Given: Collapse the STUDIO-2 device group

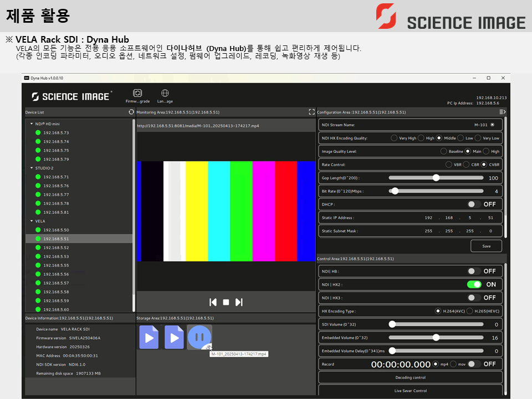Looking at the screenshot, I should (32, 168).
